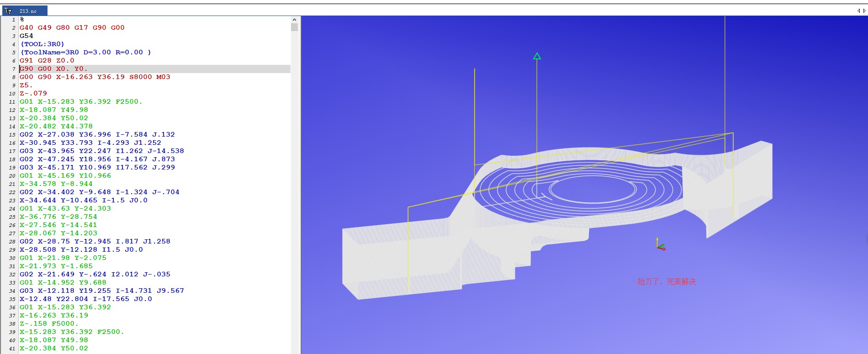
Task: Select line 'X-34.644 Y-10.465 I-1.5 J0.0'
Action: pyautogui.click(x=84, y=200)
